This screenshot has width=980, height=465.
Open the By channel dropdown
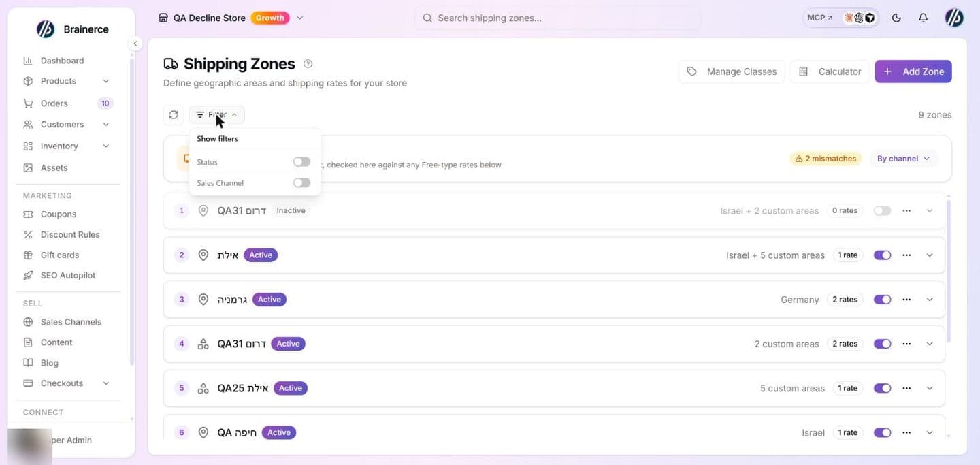tap(903, 159)
